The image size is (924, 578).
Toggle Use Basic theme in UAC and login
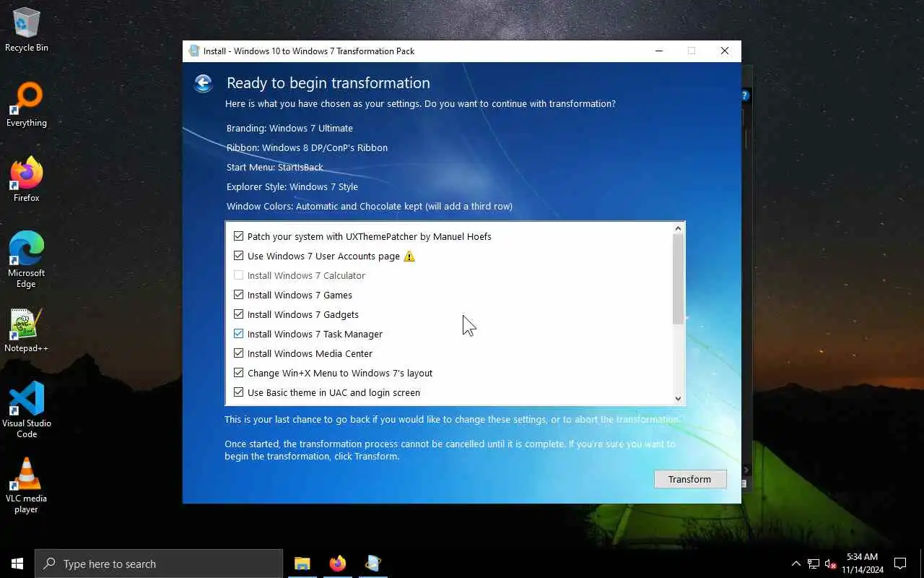point(239,392)
